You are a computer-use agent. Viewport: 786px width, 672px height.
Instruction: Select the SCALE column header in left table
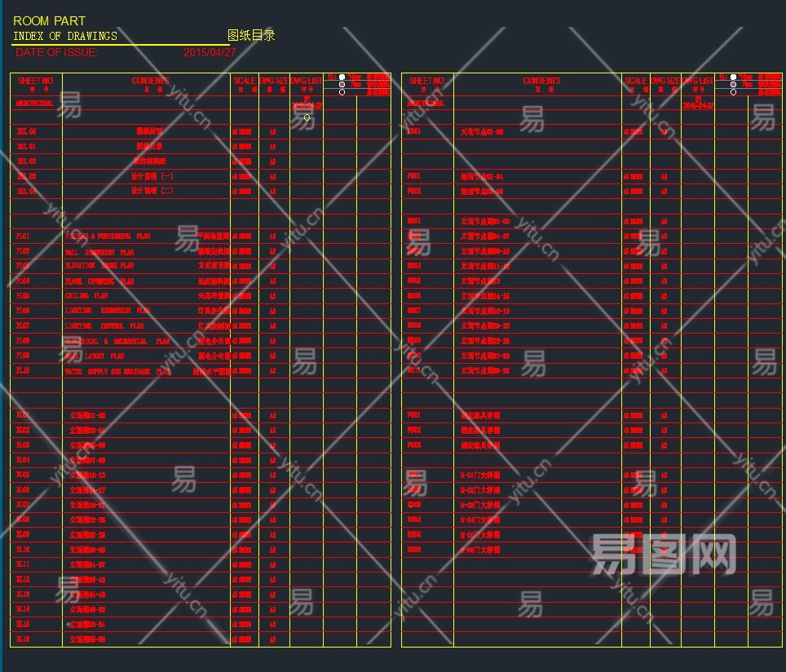point(245,81)
